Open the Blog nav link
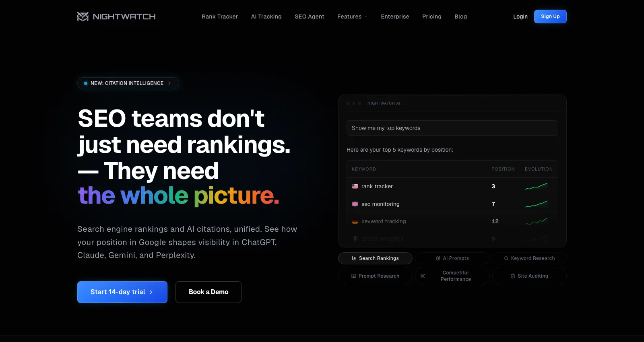 pyautogui.click(x=461, y=16)
